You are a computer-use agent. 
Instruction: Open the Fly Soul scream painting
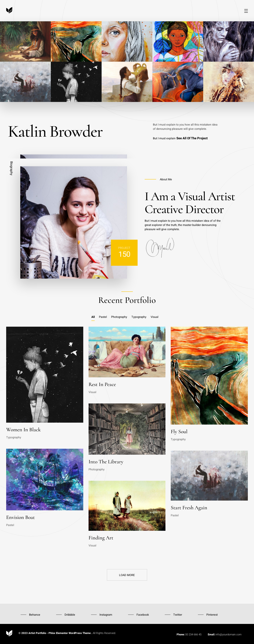click(209, 375)
